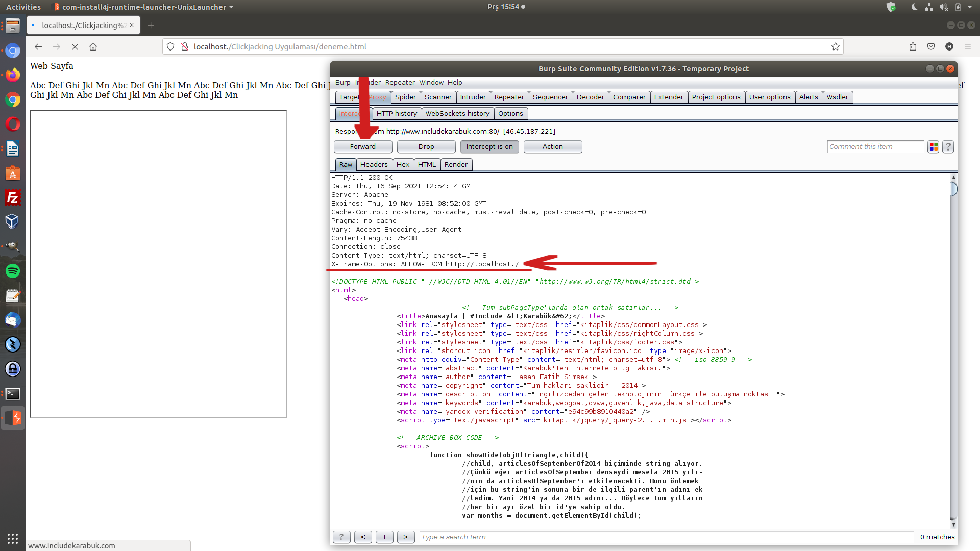Viewport: 980px width, 551px height.
Task: Open the Help menu
Action: (x=455, y=83)
